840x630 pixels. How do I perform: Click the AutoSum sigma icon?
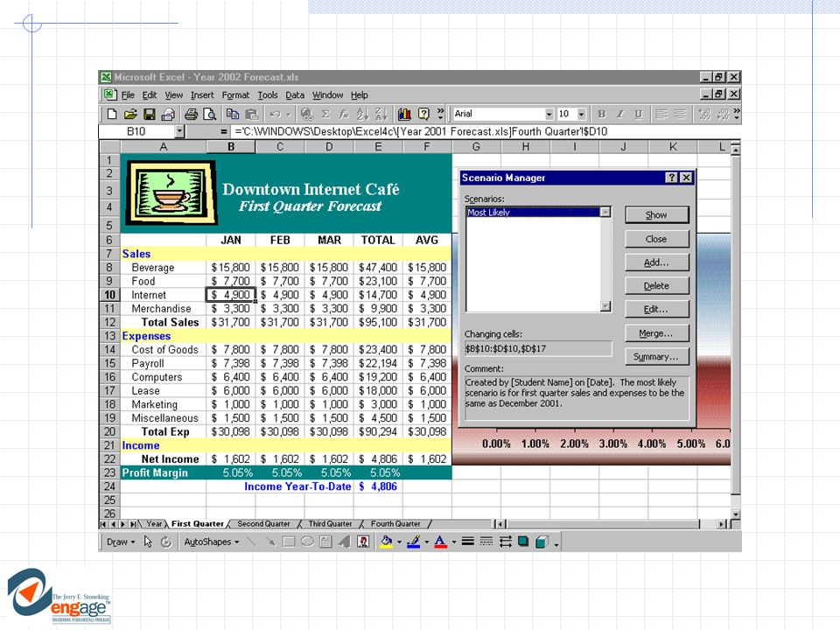[x=325, y=114]
